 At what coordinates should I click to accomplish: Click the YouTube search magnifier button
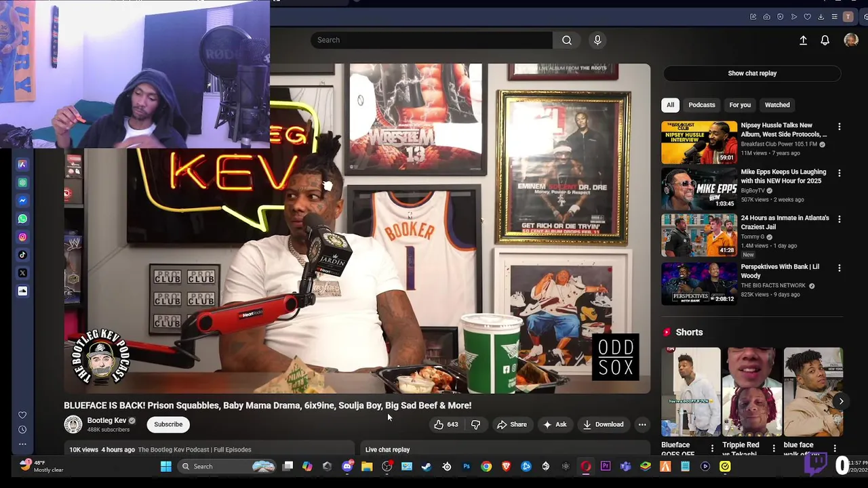567,40
